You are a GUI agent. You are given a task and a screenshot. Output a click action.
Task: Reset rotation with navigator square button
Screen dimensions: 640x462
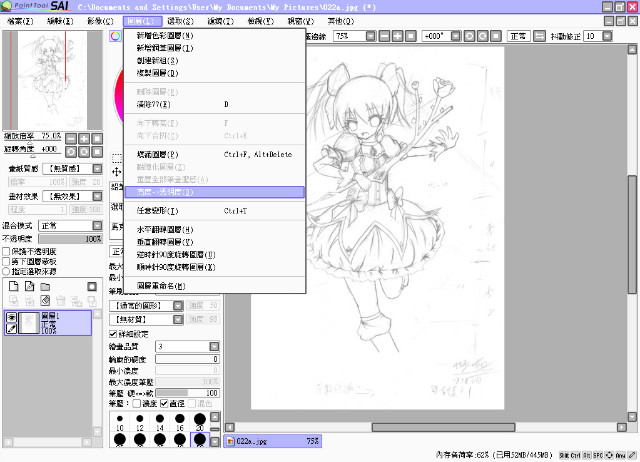click(x=97, y=152)
